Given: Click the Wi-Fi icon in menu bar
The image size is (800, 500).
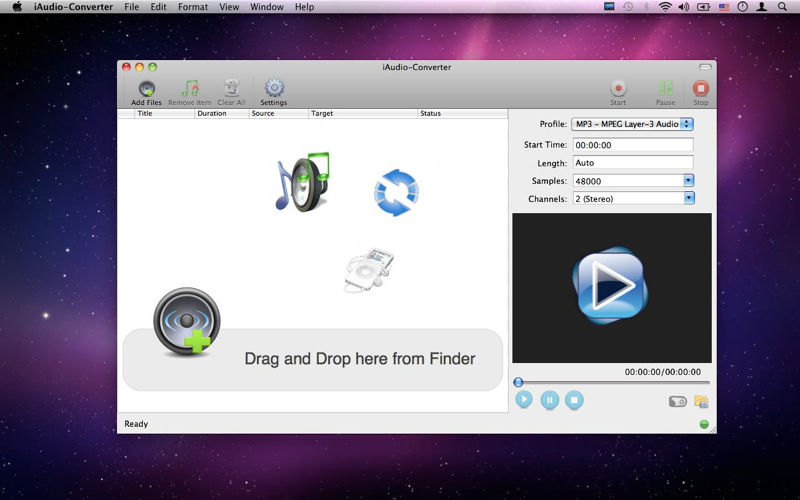Looking at the screenshot, I should tap(665, 7).
